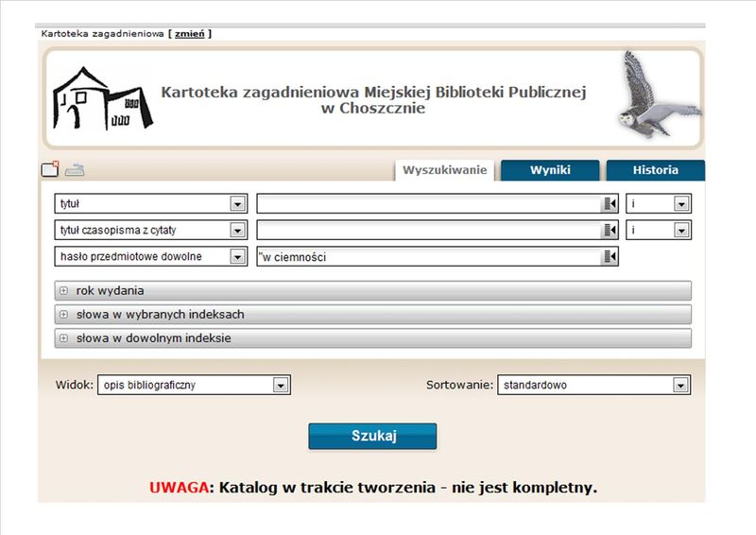This screenshot has width=756, height=535.
Task: Click the grayed-out printer icon
Action: (x=74, y=170)
